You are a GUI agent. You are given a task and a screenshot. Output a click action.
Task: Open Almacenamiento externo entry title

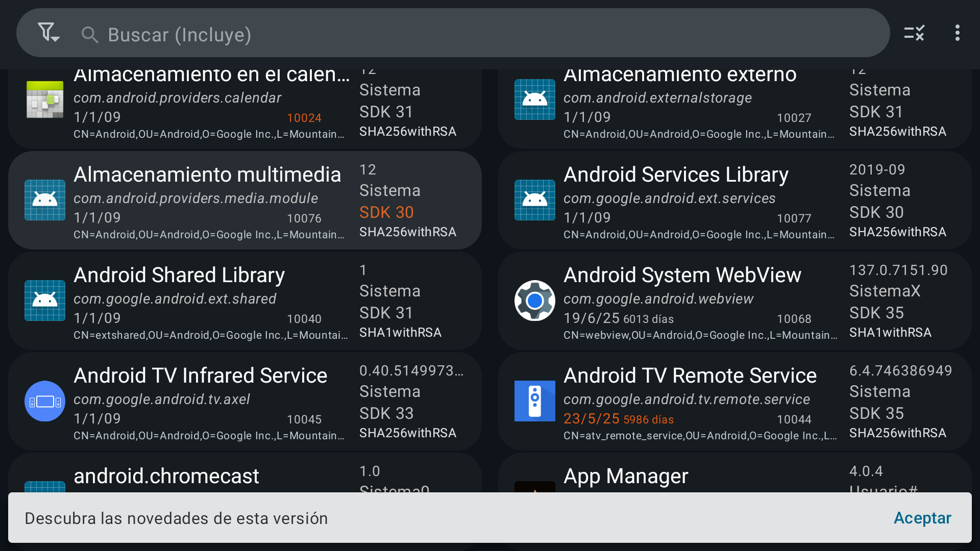pyautogui.click(x=680, y=75)
